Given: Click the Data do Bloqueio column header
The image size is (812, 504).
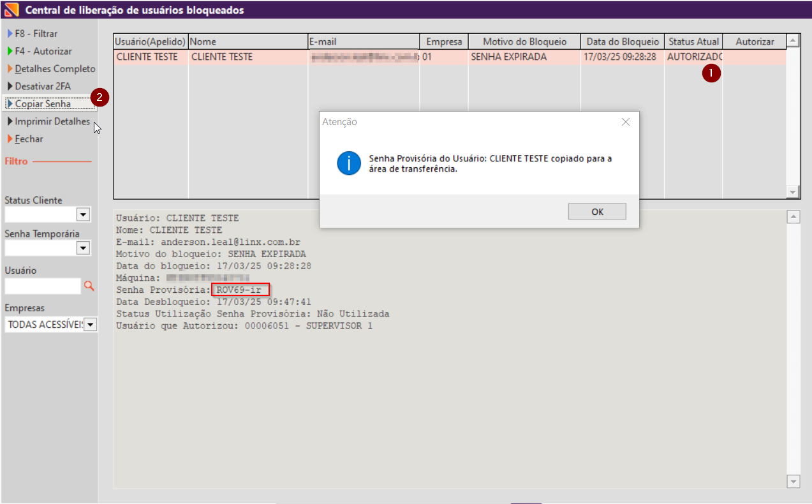Looking at the screenshot, I should tap(623, 41).
